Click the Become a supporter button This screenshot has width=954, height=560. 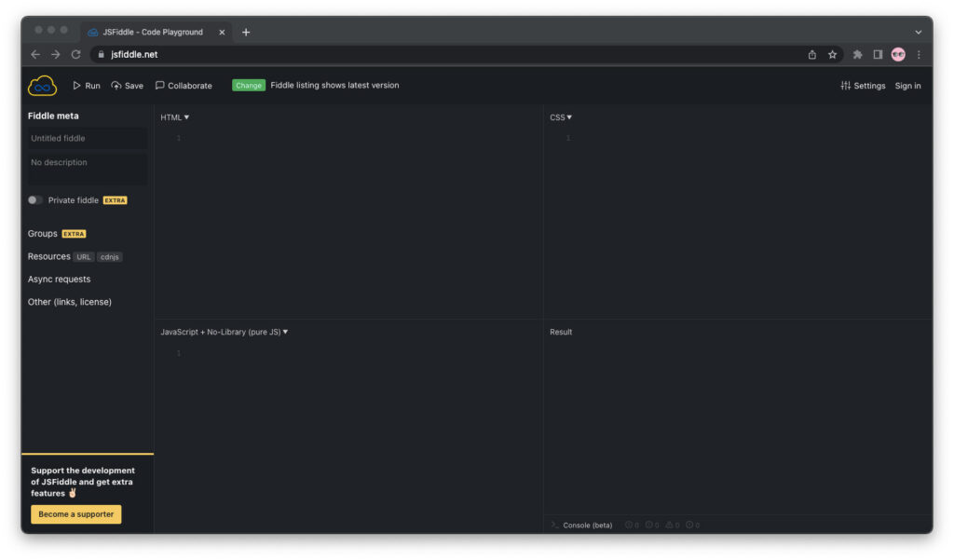point(76,514)
